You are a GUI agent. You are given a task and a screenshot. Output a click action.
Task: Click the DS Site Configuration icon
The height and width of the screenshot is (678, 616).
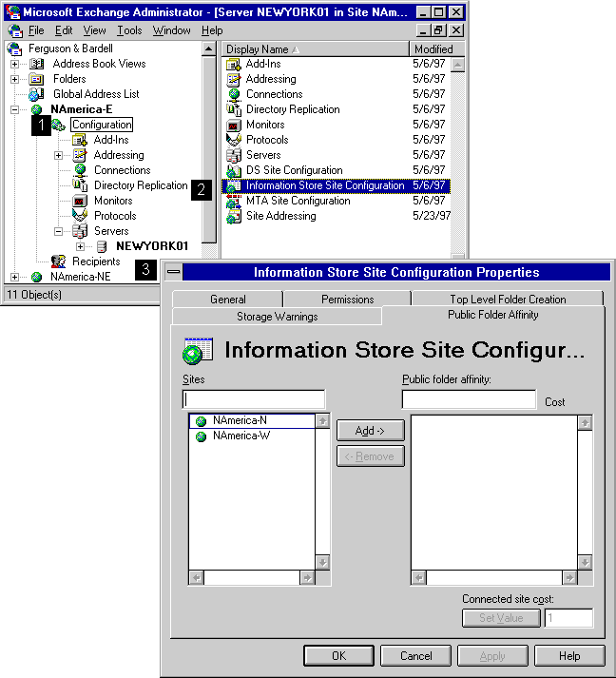[234, 171]
